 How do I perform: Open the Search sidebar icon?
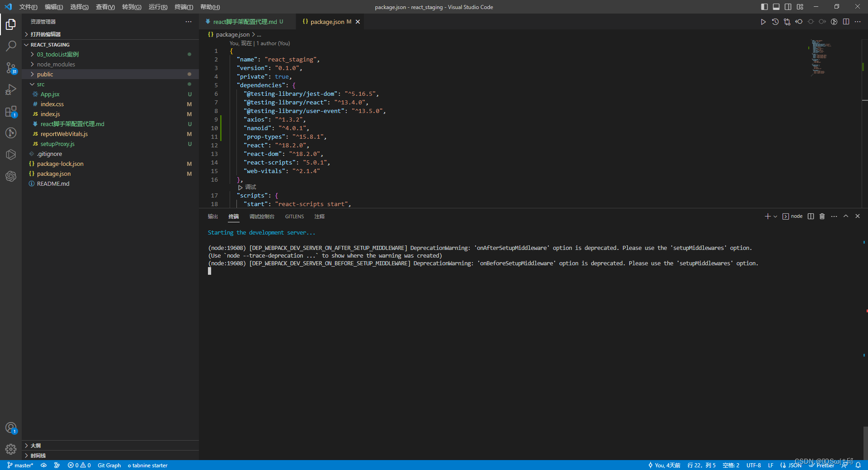(11, 46)
